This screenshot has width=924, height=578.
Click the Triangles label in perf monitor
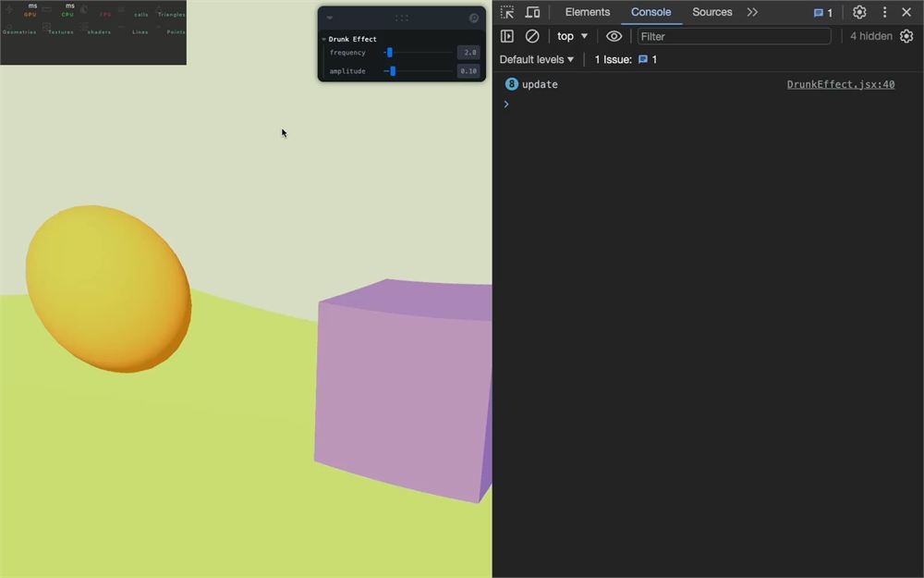tap(171, 14)
